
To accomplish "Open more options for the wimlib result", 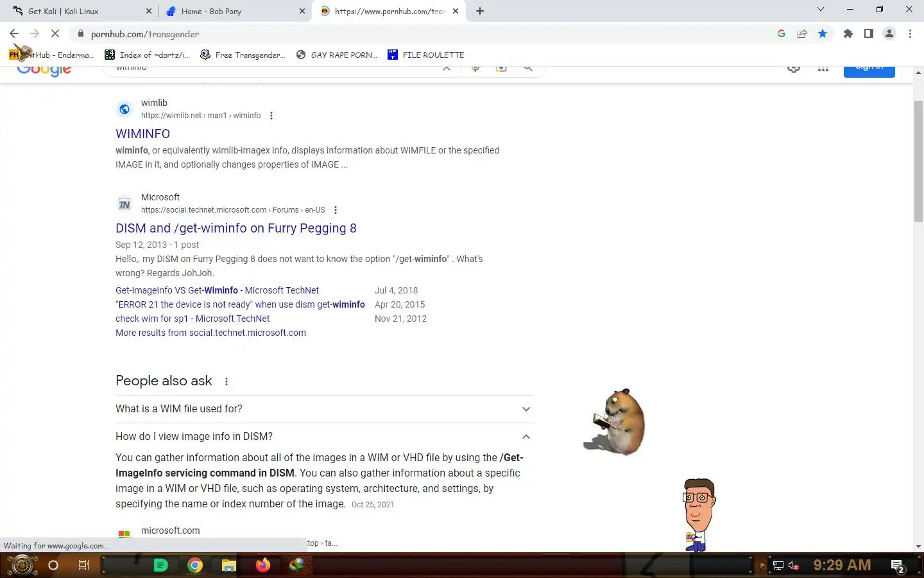I will (x=271, y=116).
